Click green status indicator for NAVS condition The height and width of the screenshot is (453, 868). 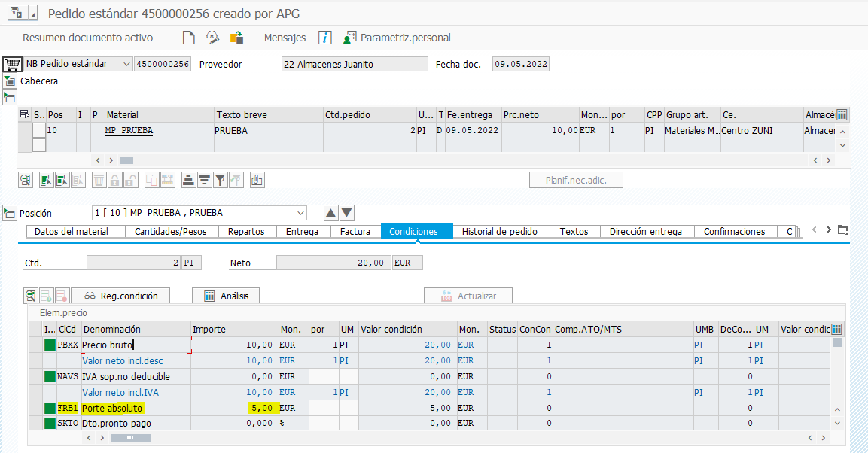coord(50,376)
